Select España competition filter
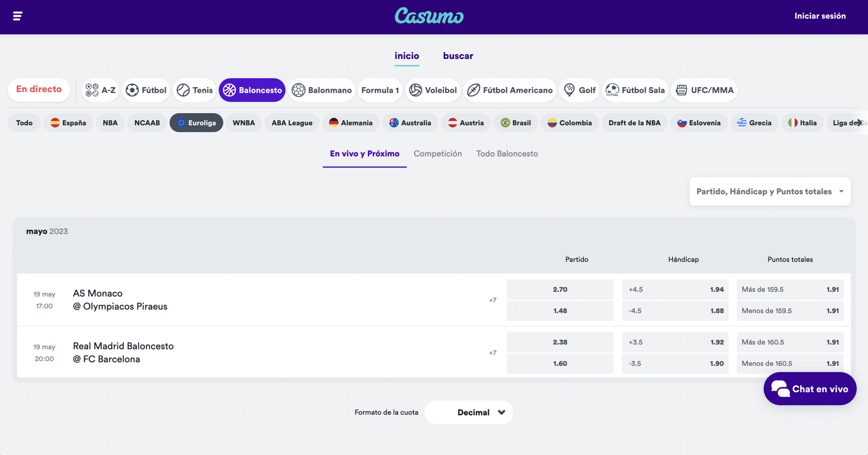 [67, 122]
